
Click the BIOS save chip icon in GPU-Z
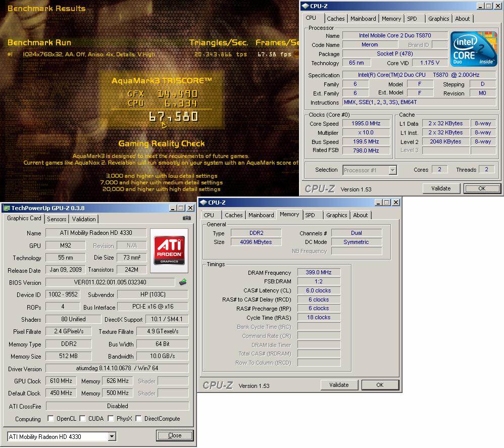pos(183,282)
